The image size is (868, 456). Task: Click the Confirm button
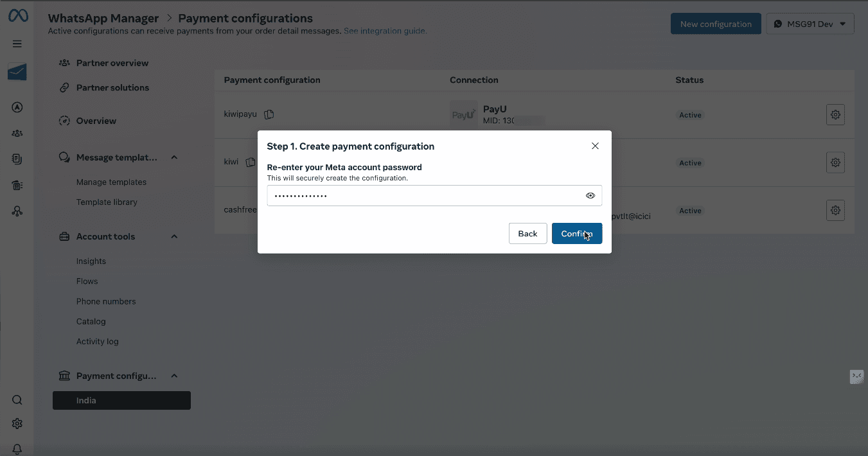coord(577,234)
